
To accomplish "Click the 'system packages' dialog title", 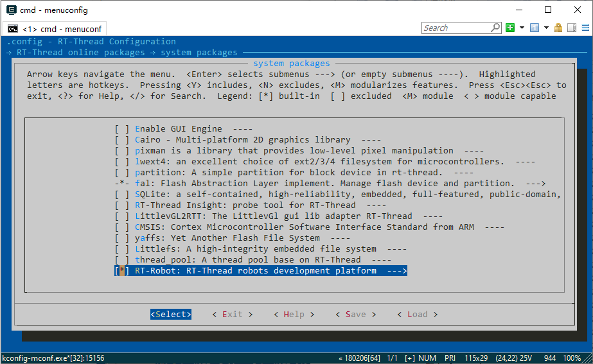I will click(292, 64).
